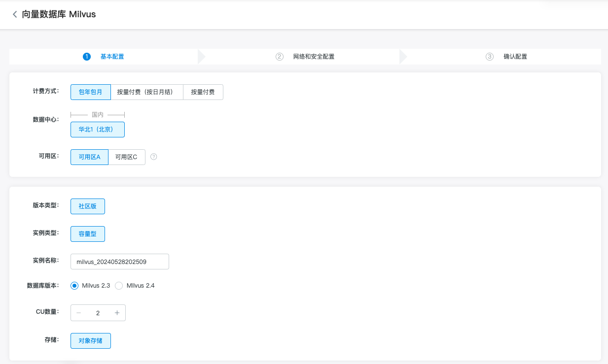Image resolution: width=608 pixels, height=364 pixels.
Task: Click the 实例名称 input field
Action: pyautogui.click(x=120, y=262)
